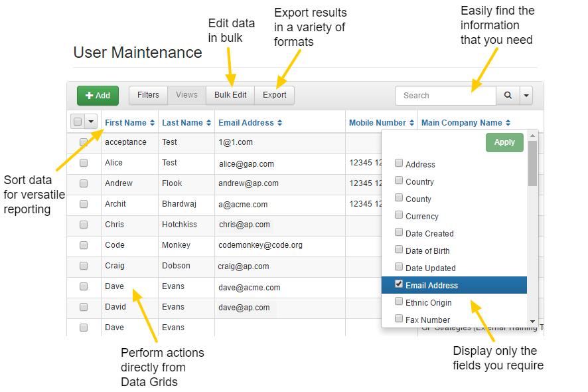Sort by First Name column arrows
Screen dimensions: 588x392
coord(153,123)
